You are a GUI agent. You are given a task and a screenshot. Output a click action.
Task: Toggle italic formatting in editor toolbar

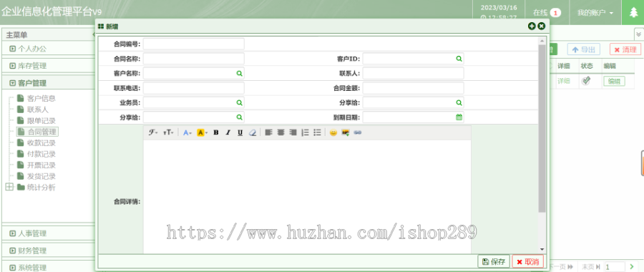click(228, 132)
